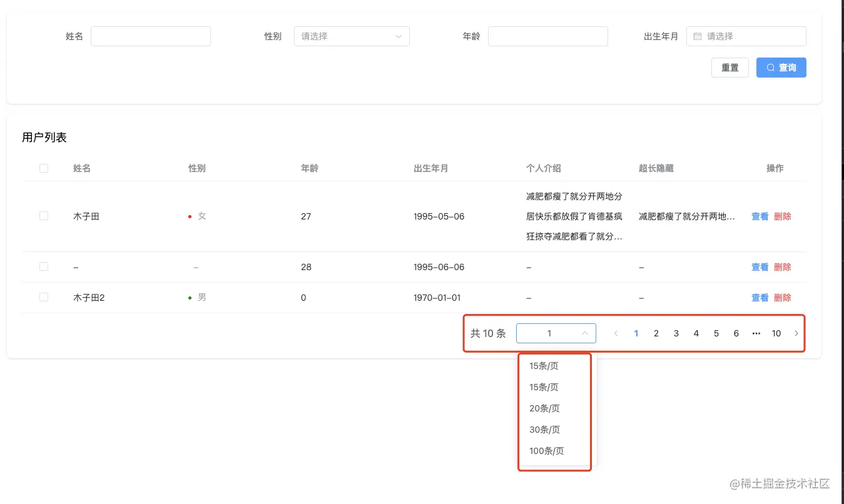844x504 pixels.
Task: Click the 个人介绍 column header
Action: [x=544, y=168]
